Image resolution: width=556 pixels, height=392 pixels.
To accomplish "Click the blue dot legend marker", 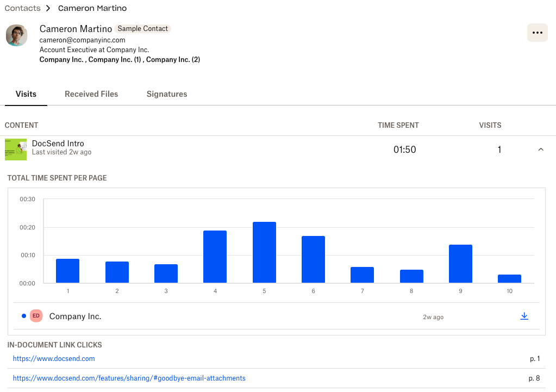I will 23,316.
